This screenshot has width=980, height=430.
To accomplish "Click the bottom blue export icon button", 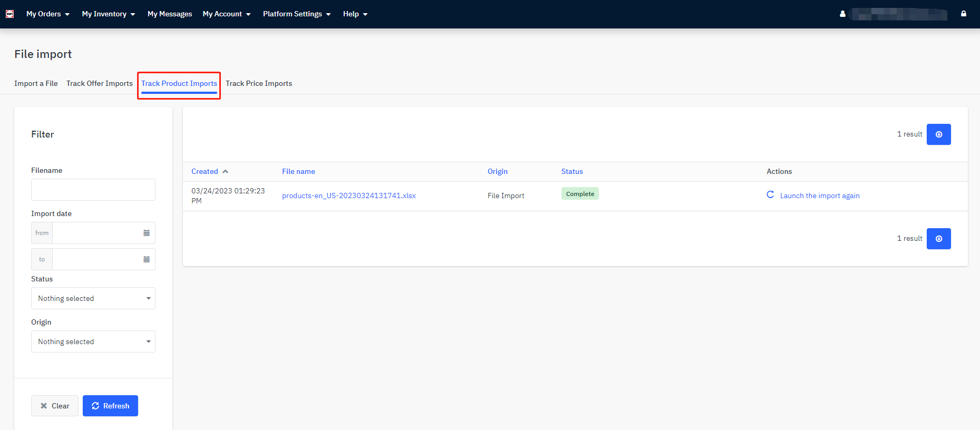I will pyautogui.click(x=938, y=239).
